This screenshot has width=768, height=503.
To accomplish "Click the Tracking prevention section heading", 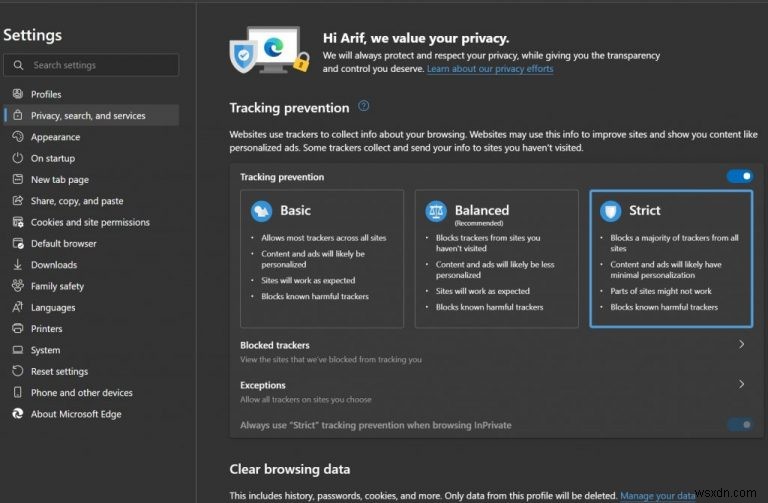I will click(x=289, y=108).
